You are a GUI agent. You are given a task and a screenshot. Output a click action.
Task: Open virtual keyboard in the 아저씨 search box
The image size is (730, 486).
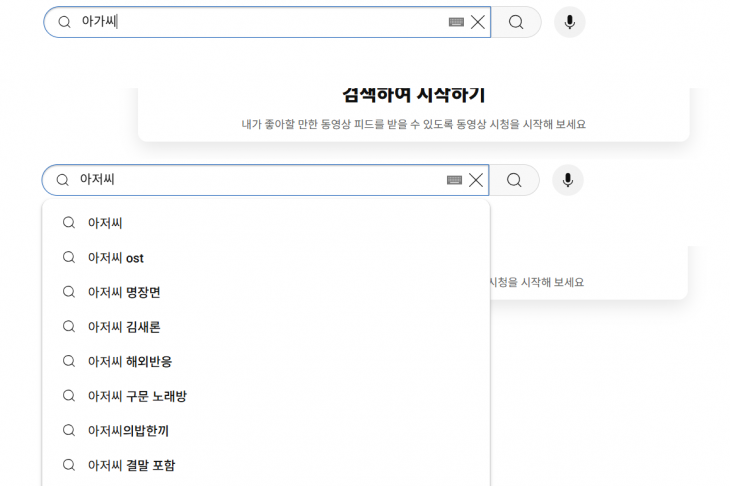tap(454, 180)
